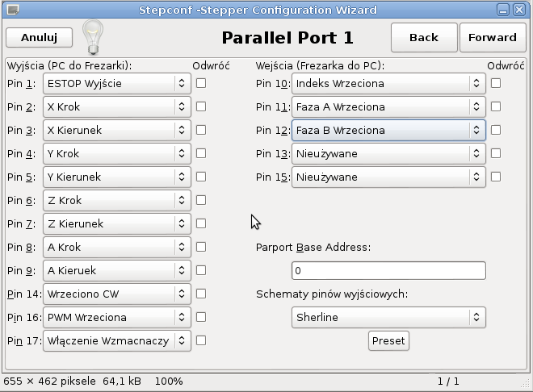Screen dimensions: 533x392
Task: Click the Parport Base Address field
Action: point(388,271)
